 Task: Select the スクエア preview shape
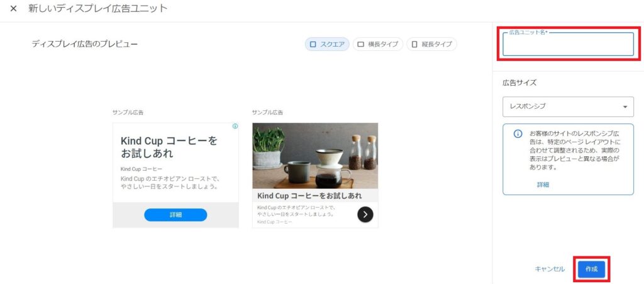click(x=327, y=44)
